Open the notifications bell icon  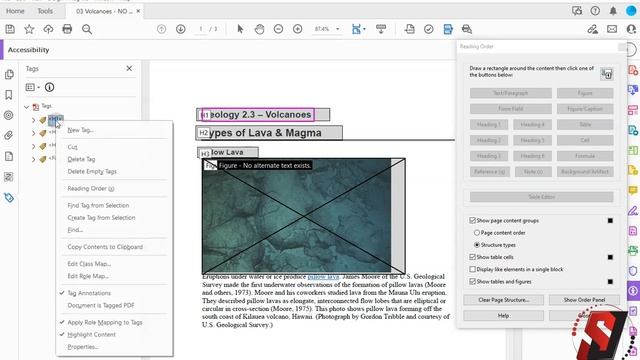pos(613,11)
